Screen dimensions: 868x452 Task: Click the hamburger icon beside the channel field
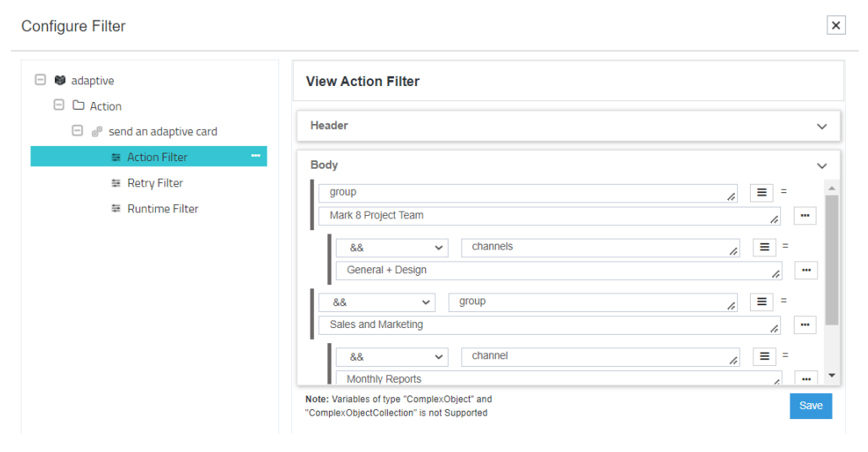pos(764,357)
